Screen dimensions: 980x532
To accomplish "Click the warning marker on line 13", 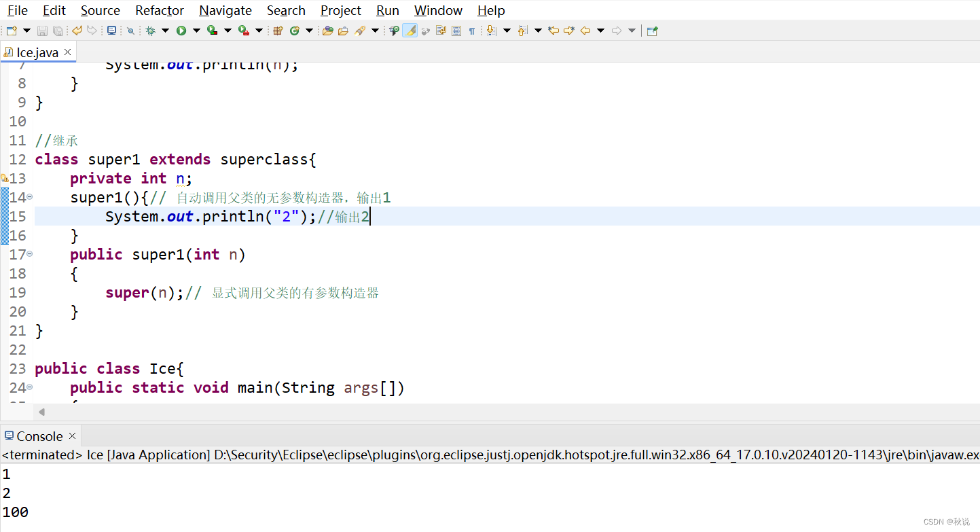I will tap(4, 178).
